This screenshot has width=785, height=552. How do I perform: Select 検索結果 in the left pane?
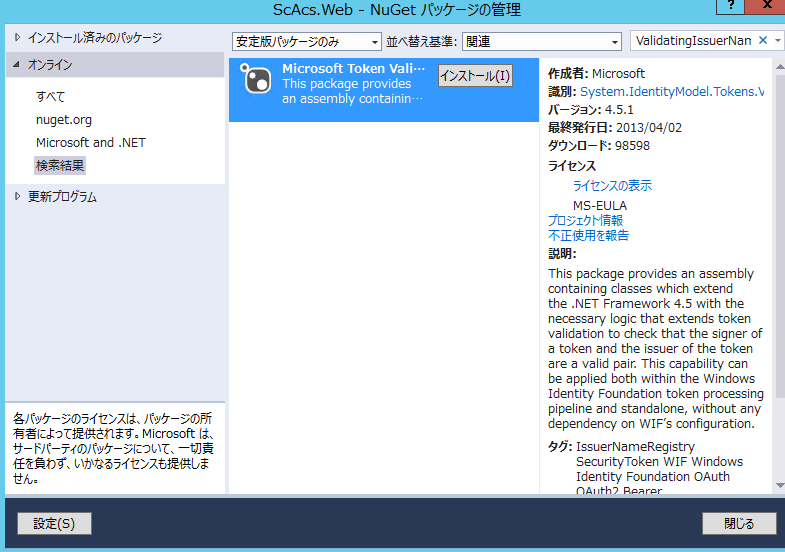(60, 166)
